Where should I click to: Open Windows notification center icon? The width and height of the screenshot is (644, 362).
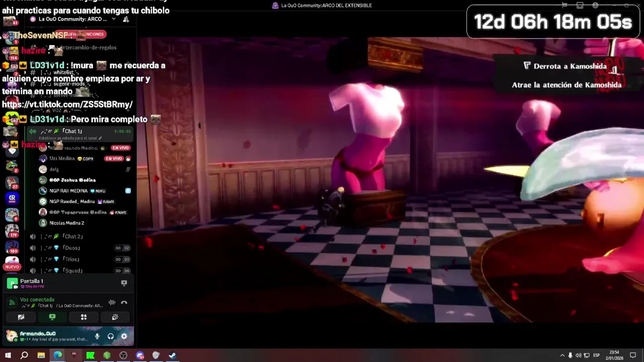pyautogui.click(x=633, y=355)
